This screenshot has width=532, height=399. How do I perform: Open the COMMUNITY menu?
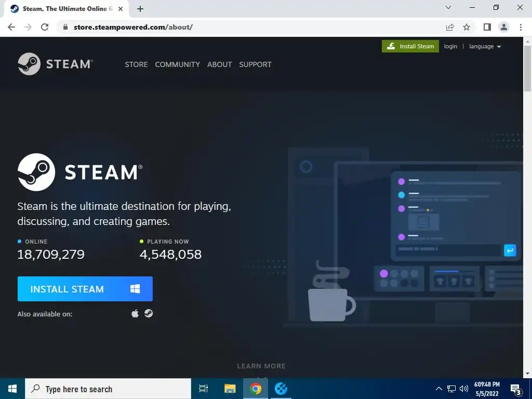178,64
